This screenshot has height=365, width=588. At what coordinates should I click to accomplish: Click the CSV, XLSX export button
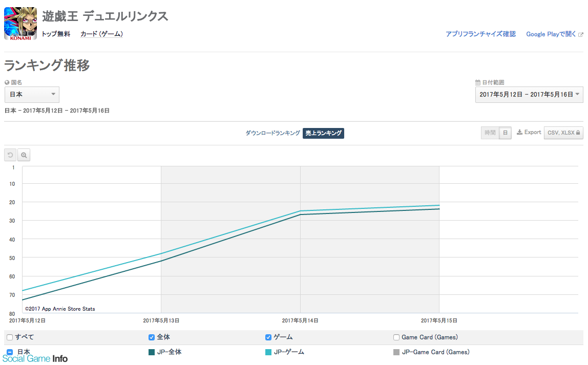point(563,133)
